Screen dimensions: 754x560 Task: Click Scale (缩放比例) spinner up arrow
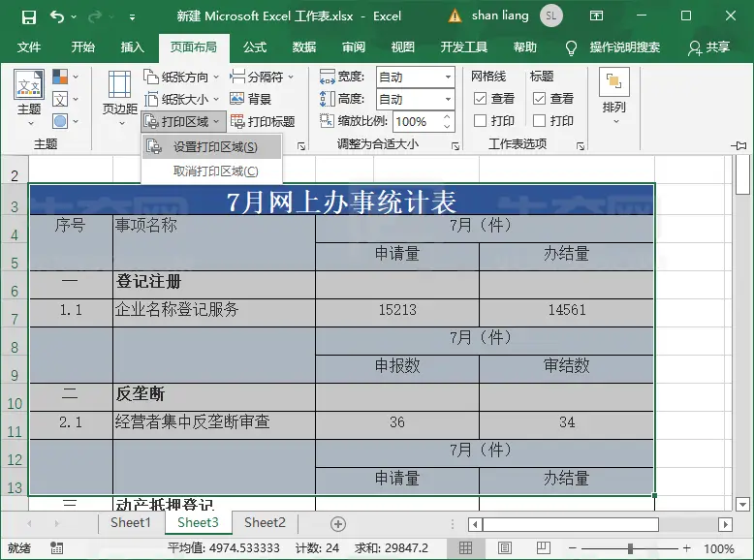447,117
